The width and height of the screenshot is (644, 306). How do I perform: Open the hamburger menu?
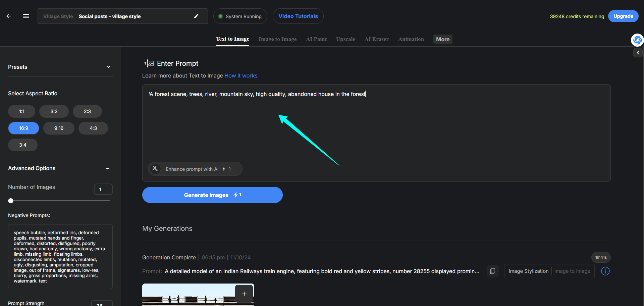(26, 16)
